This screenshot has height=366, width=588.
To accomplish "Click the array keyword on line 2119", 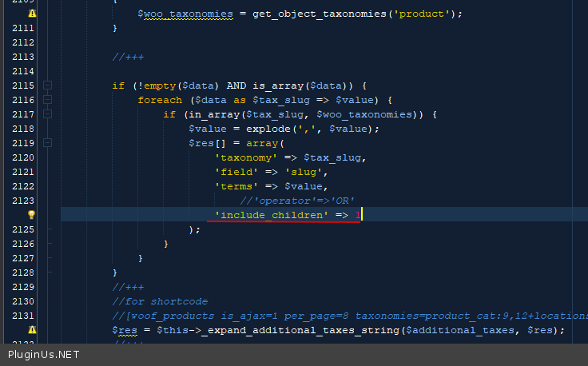I will point(262,143).
